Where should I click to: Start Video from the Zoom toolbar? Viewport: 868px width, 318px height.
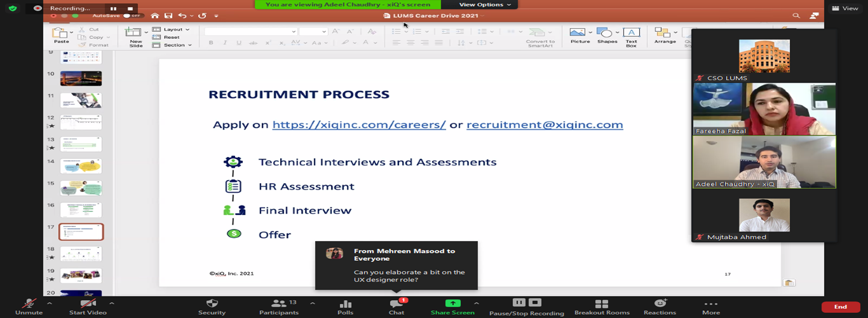pyautogui.click(x=88, y=304)
